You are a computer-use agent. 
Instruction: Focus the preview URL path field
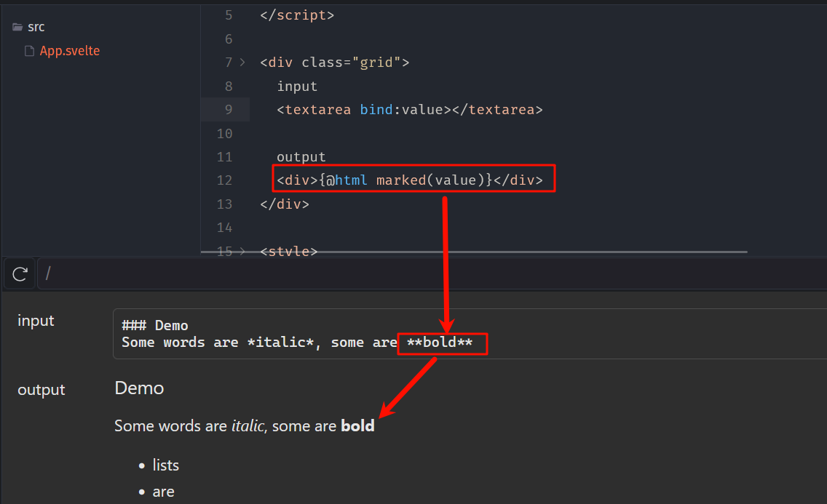430,273
